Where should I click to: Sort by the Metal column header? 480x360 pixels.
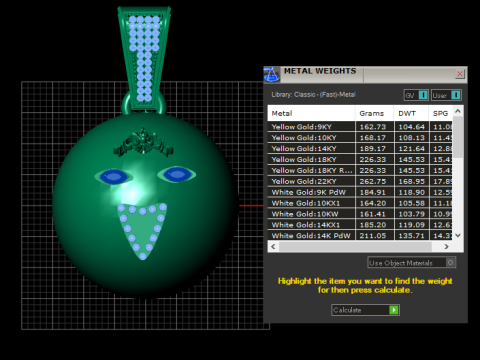tap(311, 113)
